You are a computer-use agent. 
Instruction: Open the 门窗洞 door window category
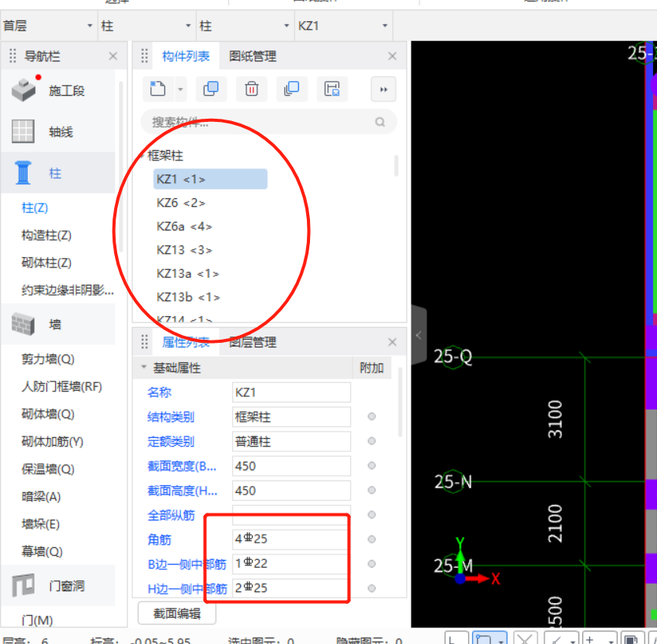[x=58, y=585]
